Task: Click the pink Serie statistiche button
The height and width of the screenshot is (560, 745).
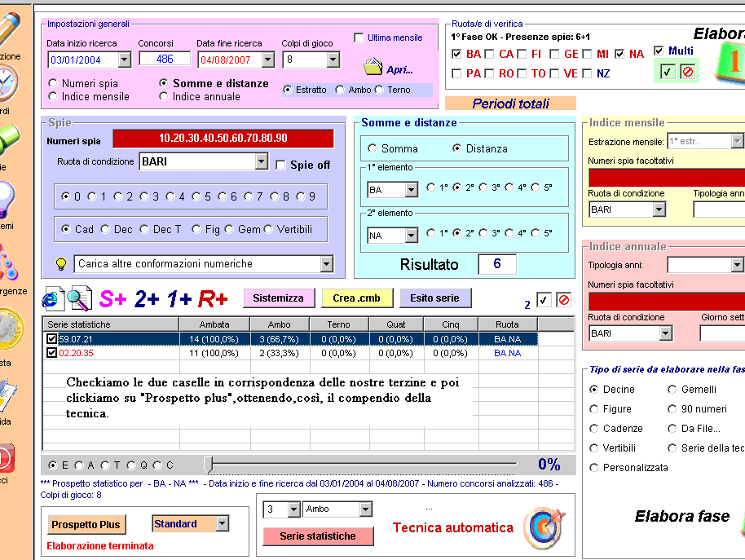Action: tap(318, 536)
